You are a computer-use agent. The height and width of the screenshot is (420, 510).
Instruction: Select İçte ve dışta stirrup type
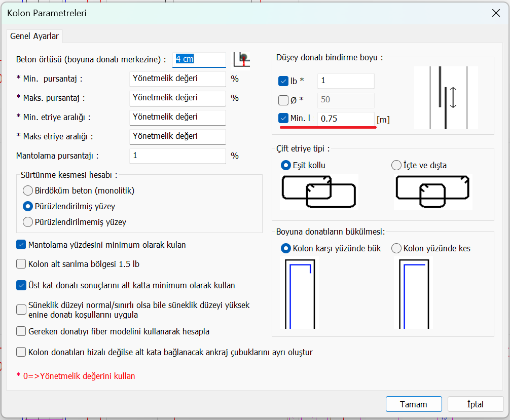point(396,165)
